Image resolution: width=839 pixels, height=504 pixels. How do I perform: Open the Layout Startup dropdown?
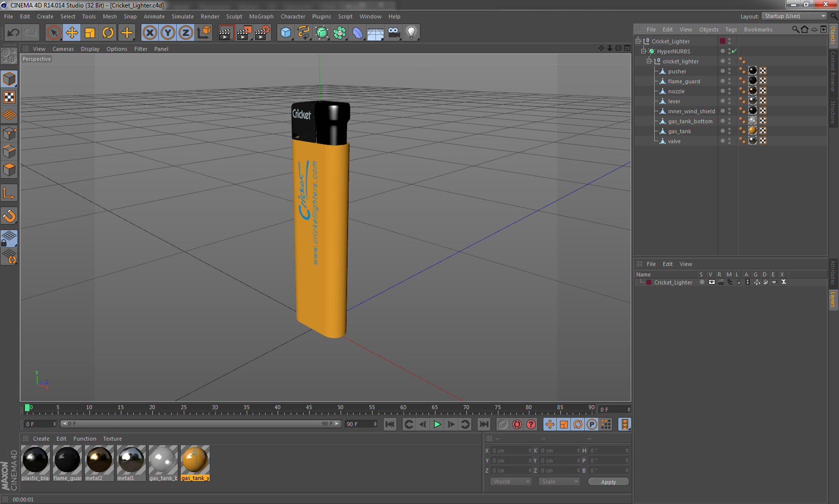[795, 16]
